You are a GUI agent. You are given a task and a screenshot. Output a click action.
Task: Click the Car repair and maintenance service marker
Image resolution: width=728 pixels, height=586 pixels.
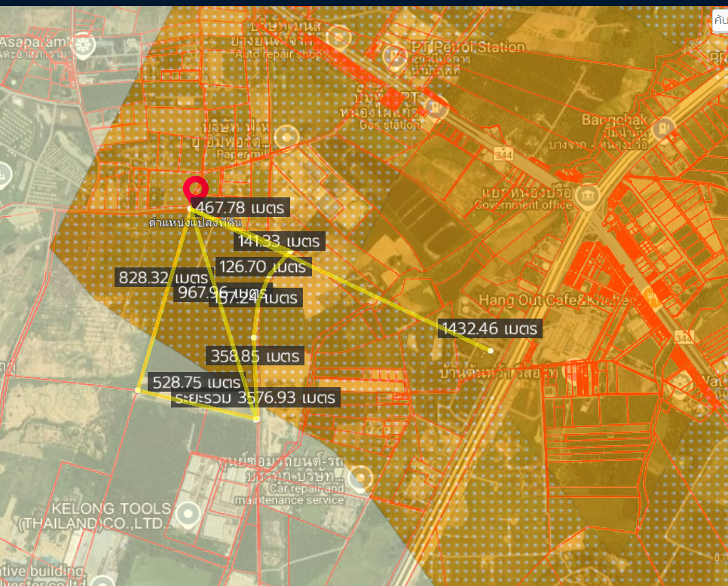coord(362,478)
